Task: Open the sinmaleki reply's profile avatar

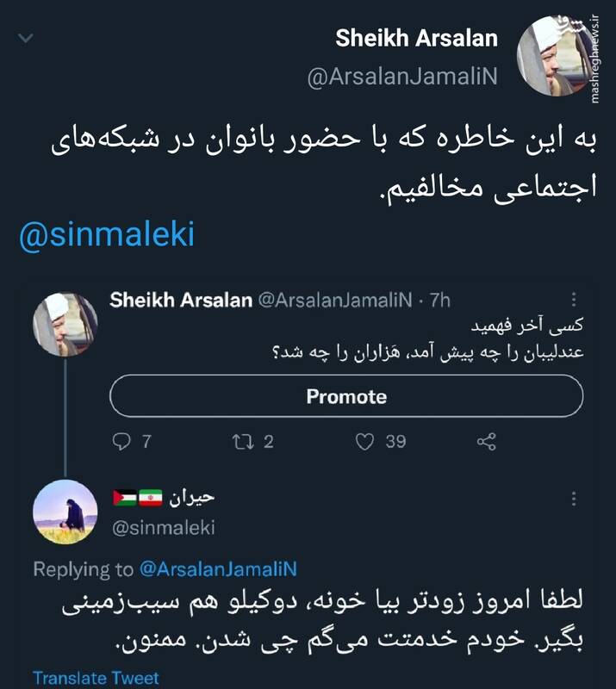Action: 64,512
